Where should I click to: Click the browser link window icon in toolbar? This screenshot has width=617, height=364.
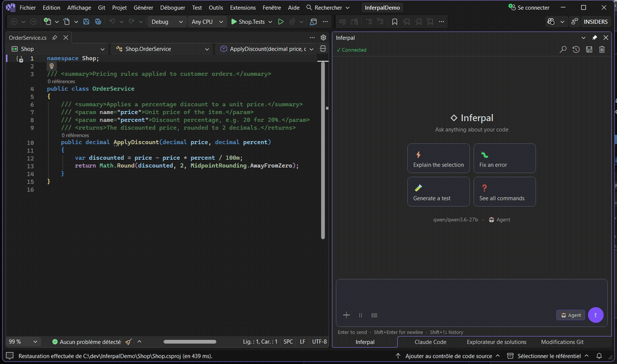pyautogui.click(x=313, y=22)
